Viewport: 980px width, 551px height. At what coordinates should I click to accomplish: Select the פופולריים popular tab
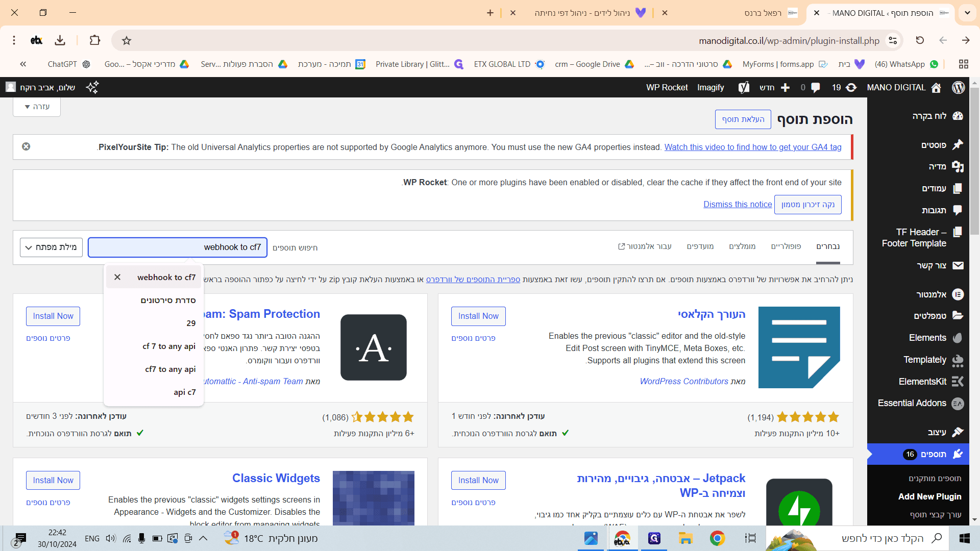(786, 246)
